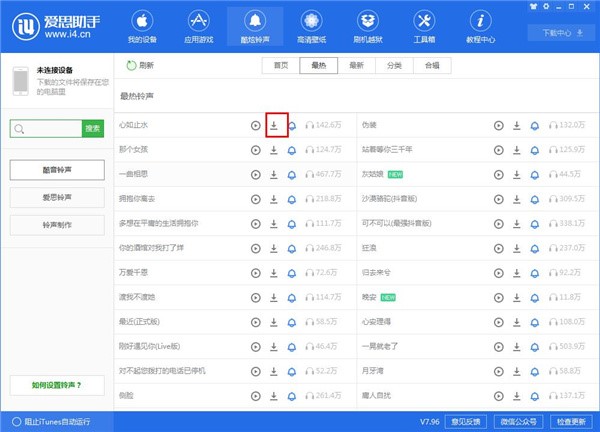This screenshot has height=432, width=600.
Task: Click the 意见反馈 feedback button
Action: (466, 422)
